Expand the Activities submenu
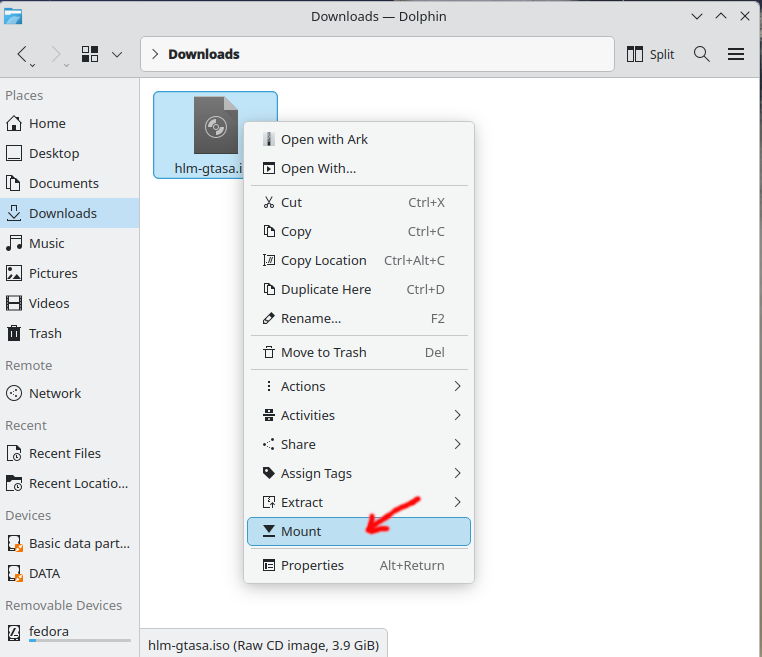The width and height of the screenshot is (762, 657). (x=359, y=415)
